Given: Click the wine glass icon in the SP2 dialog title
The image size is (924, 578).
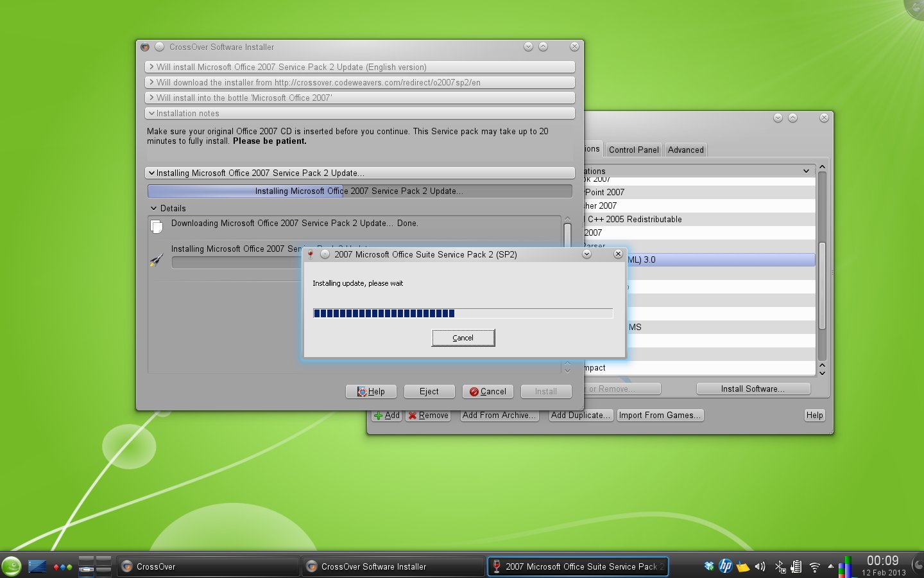Looking at the screenshot, I should (x=311, y=254).
